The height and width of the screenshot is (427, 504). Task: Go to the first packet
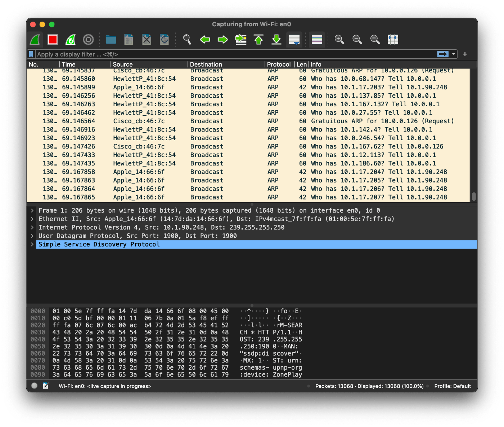258,39
